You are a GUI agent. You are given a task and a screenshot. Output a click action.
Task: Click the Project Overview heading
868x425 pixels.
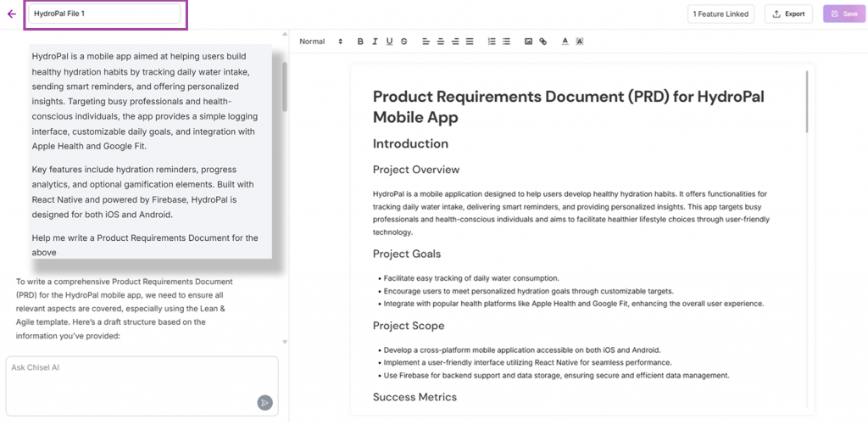pyautogui.click(x=415, y=170)
